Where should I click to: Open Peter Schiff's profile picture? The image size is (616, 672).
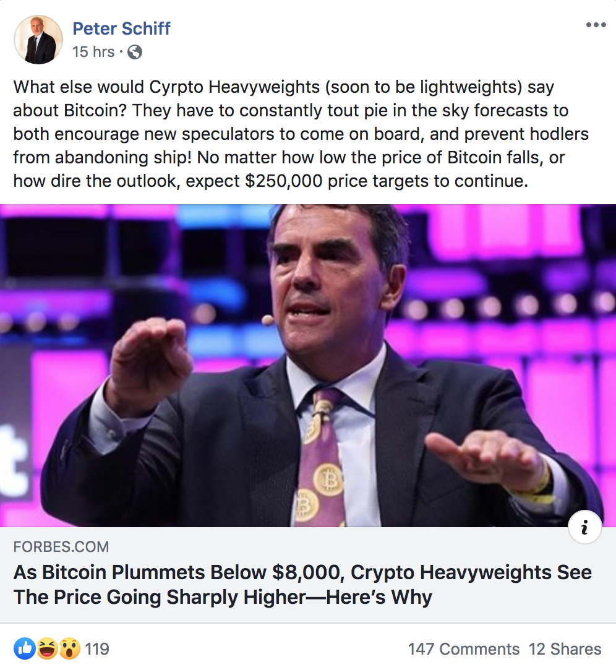point(38,40)
